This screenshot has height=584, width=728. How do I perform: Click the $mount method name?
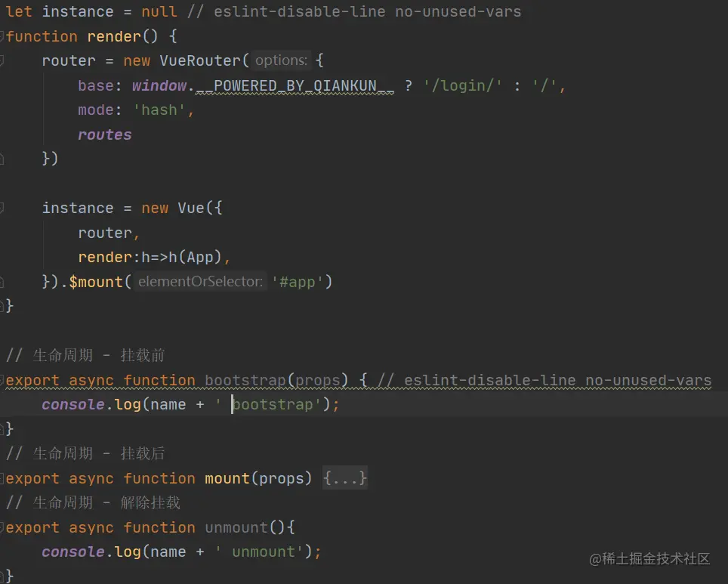[x=96, y=282]
